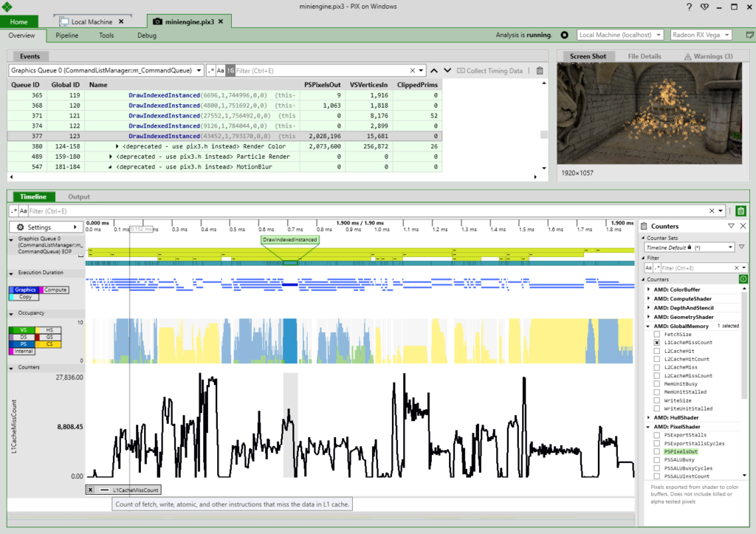Collapse AMD: GlobalMemory counter group

coord(648,326)
